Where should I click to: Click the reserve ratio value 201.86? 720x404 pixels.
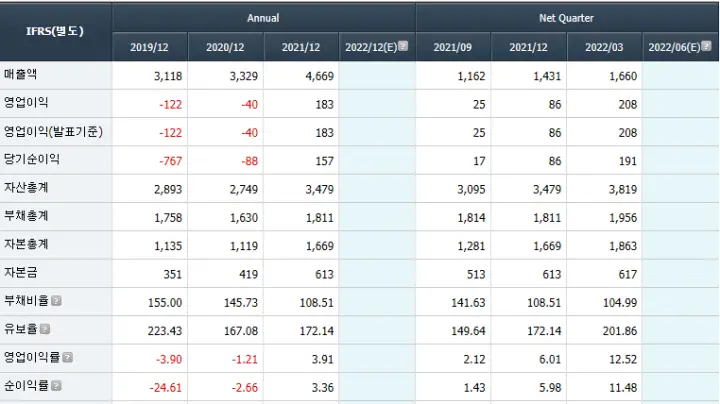[620, 331]
